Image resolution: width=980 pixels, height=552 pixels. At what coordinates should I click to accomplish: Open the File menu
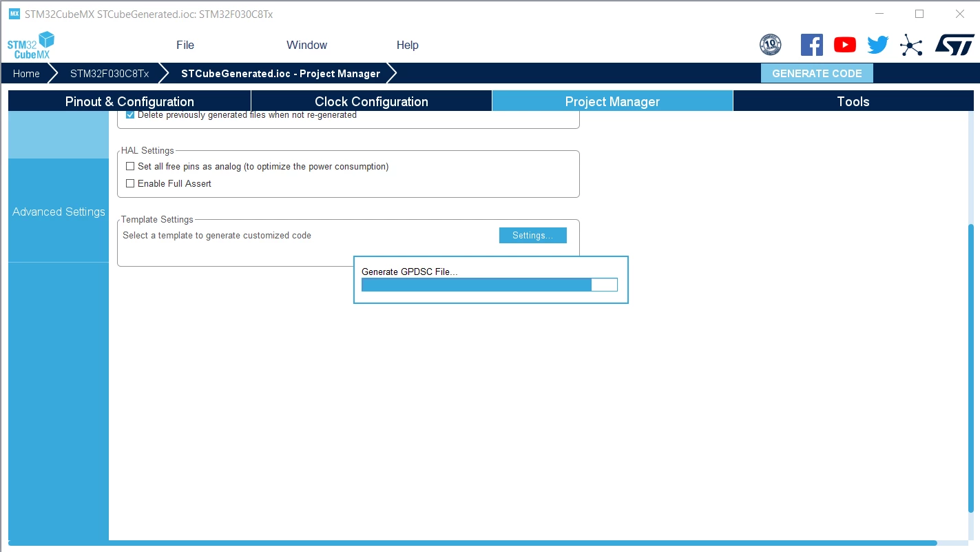tap(185, 45)
